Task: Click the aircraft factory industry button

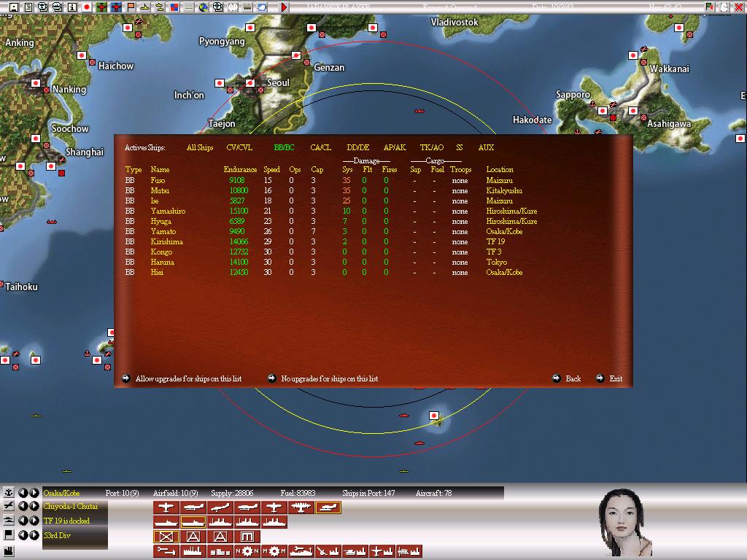Action: pyautogui.click(x=382, y=551)
